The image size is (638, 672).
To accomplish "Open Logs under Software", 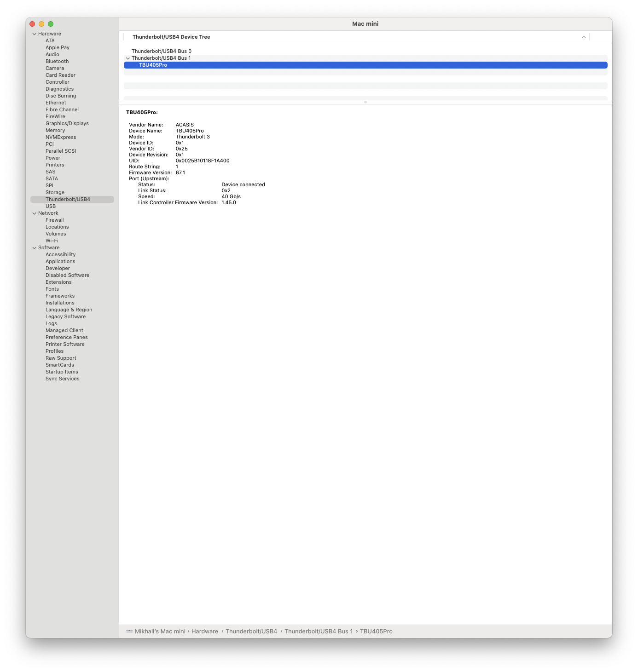I will pos(51,324).
